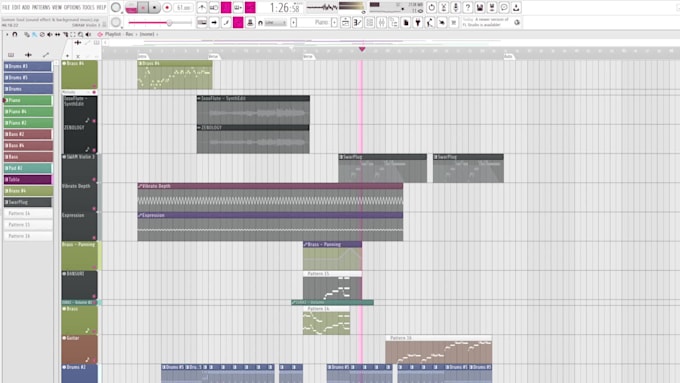680x383 pixels.
Task: Click the stop transport button
Action: (154, 7)
